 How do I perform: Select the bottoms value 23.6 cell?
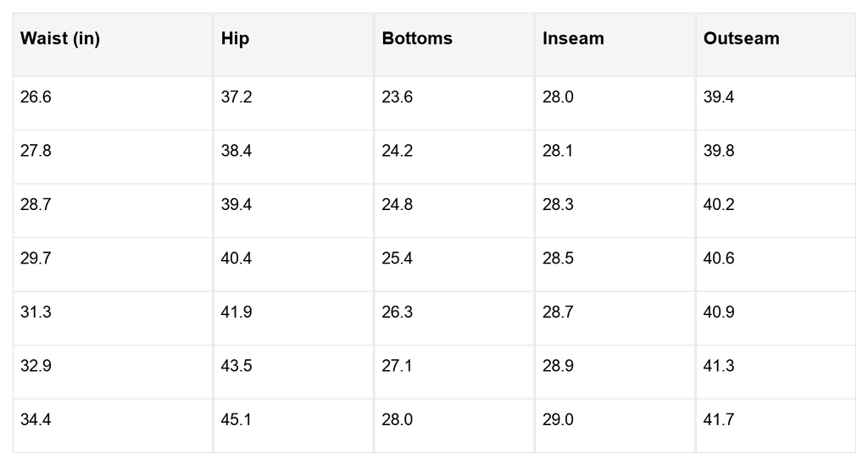click(397, 97)
